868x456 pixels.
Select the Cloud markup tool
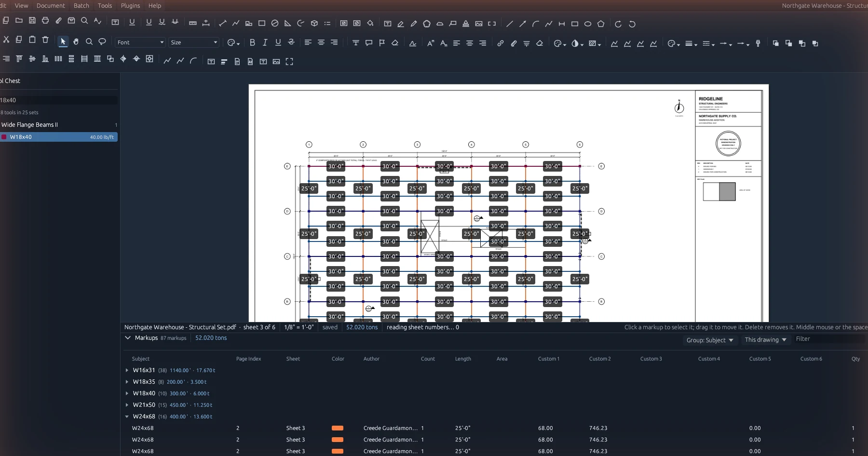440,24
